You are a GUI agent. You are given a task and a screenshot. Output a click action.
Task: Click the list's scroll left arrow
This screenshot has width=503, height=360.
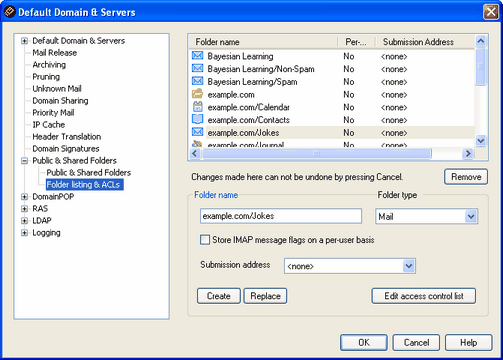pyautogui.click(x=195, y=153)
